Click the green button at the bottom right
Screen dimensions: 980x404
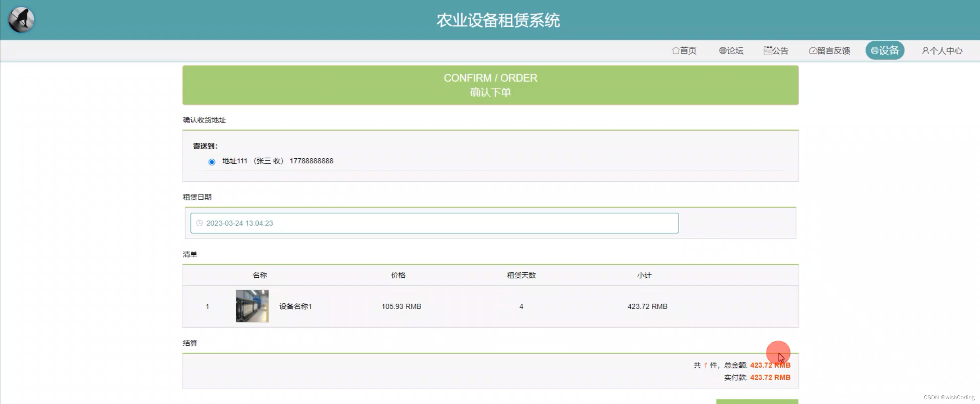(x=757, y=401)
